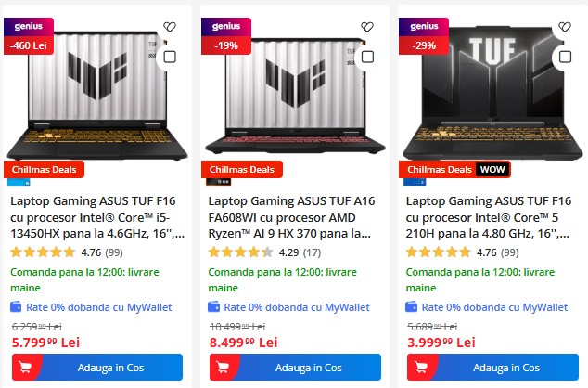Select compare checkbox on Core 5 210H laptop

click(x=565, y=57)
